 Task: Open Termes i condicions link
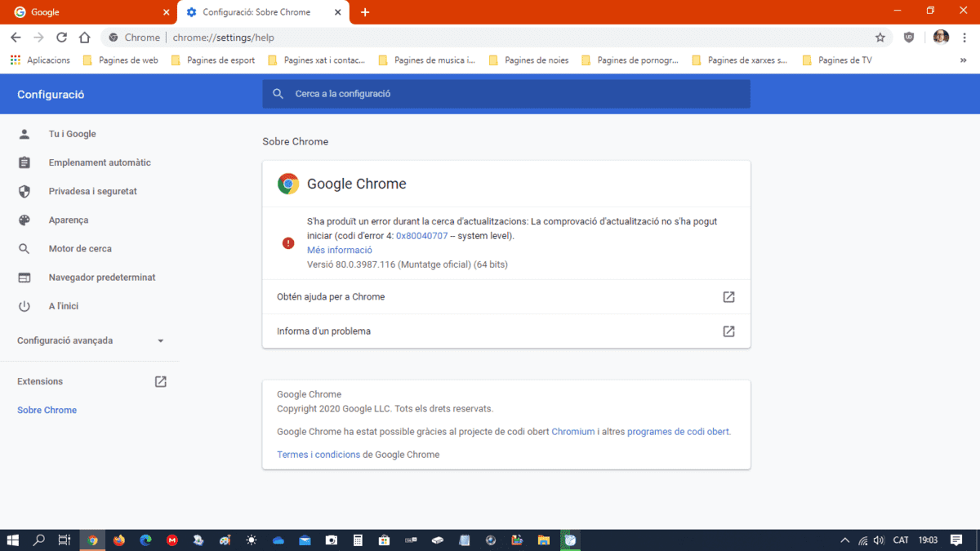(x=318, y=455)
